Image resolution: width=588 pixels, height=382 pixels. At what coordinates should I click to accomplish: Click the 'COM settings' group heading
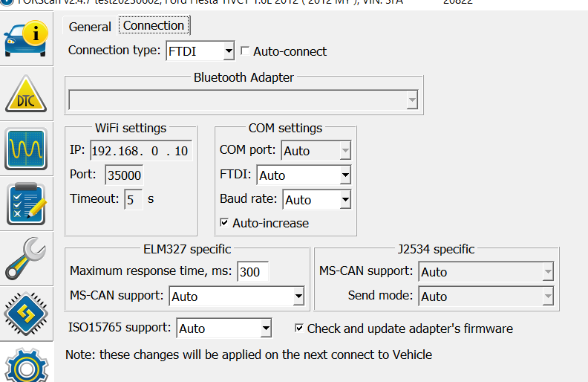point(285,128)
